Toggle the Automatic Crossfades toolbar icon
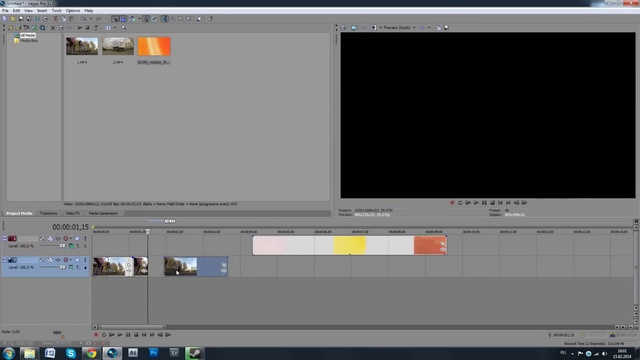The width and height of the screenshot is (640, 360). [123, 19]
